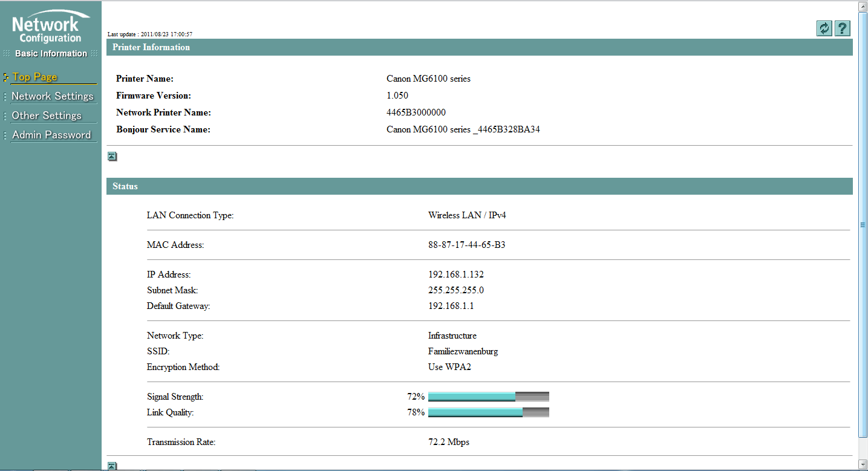Click the "Encryption Method:" label

click(x=183, y=367)
